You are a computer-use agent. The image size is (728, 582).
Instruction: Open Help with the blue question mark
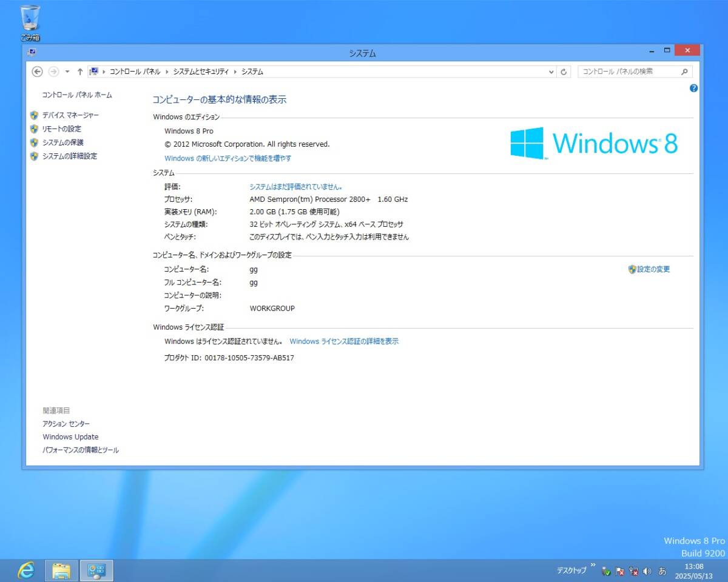[x=694, y=88]
